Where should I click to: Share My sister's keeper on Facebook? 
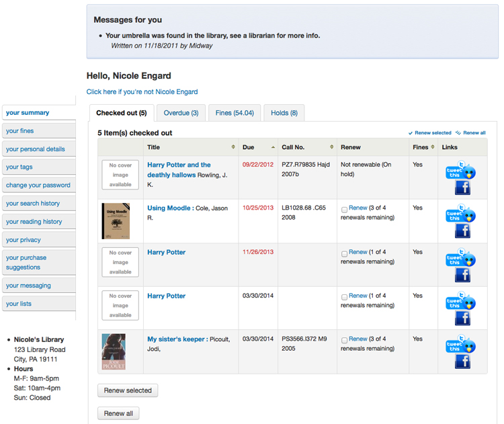tap(462, 362)
